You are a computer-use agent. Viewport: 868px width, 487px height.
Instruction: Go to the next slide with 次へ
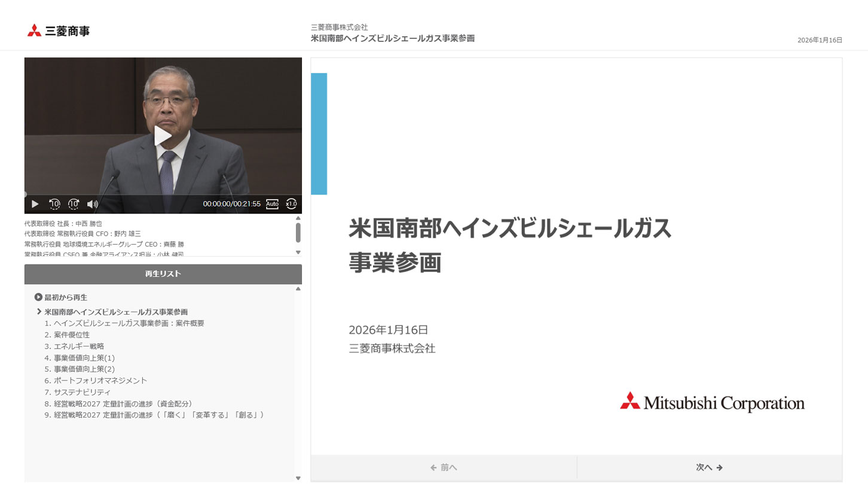click(x=709, y=467)
